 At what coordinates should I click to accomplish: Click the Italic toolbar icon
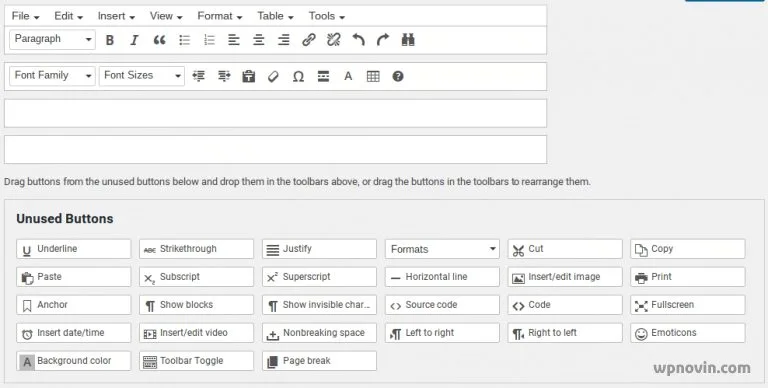click(135, 40)
